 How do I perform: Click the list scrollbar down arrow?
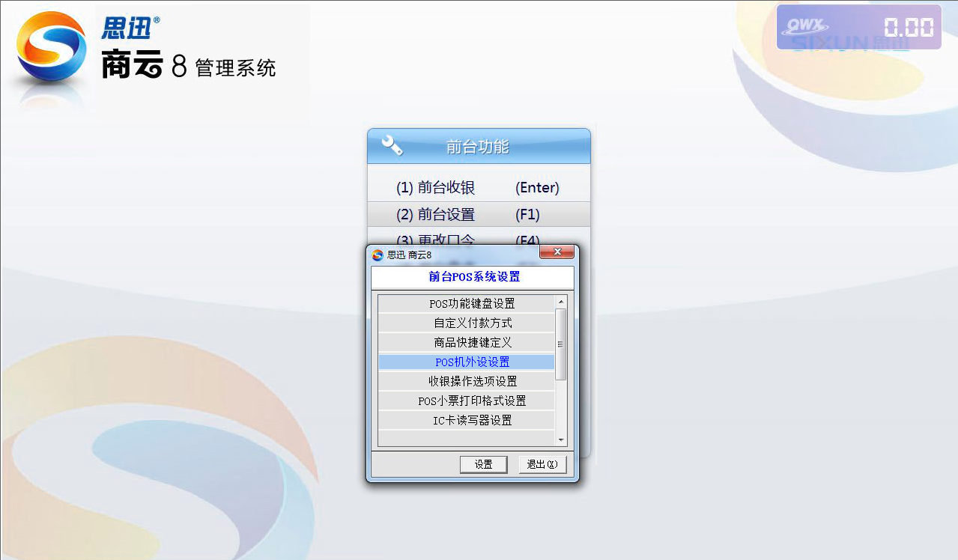561,440
